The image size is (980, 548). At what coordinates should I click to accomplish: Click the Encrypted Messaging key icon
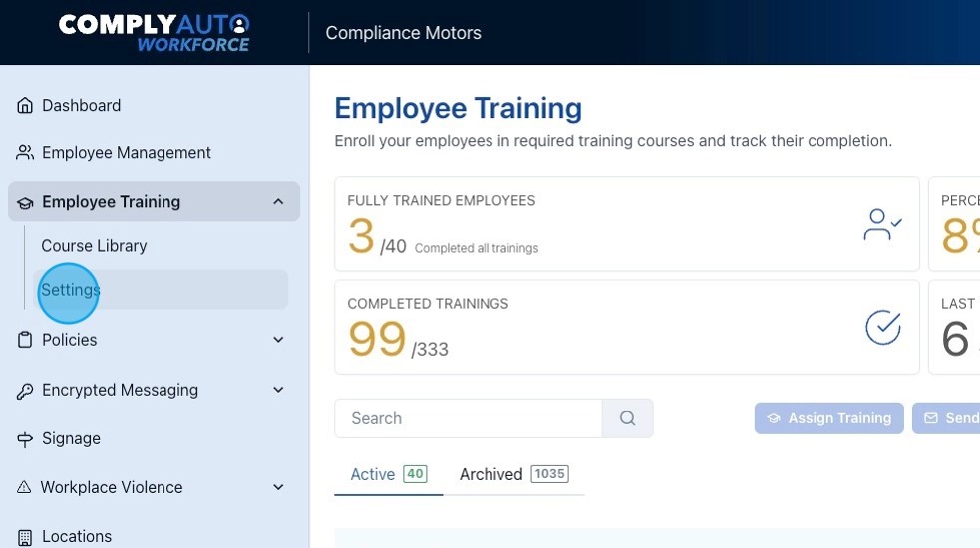25,391
